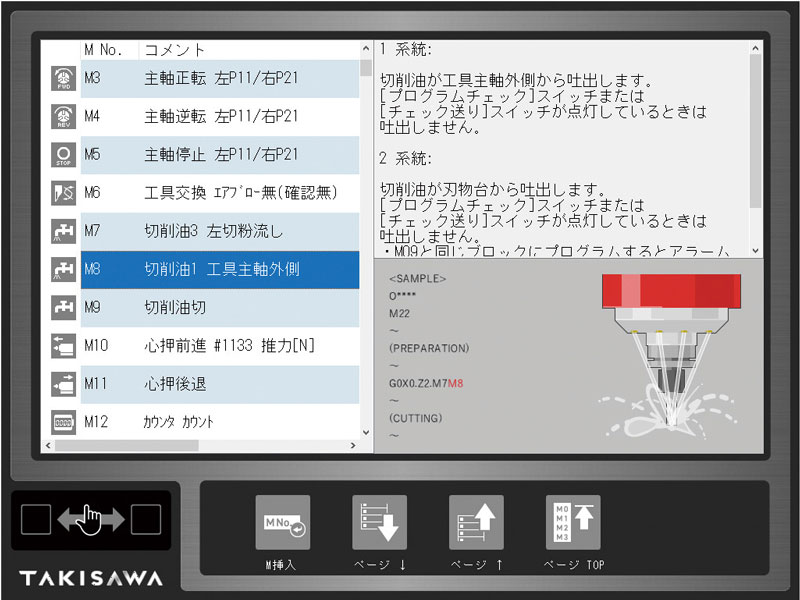Select the M11 心押後退 row
The height and width of the screenshot is (600, 800).
[x=220, y=384]
